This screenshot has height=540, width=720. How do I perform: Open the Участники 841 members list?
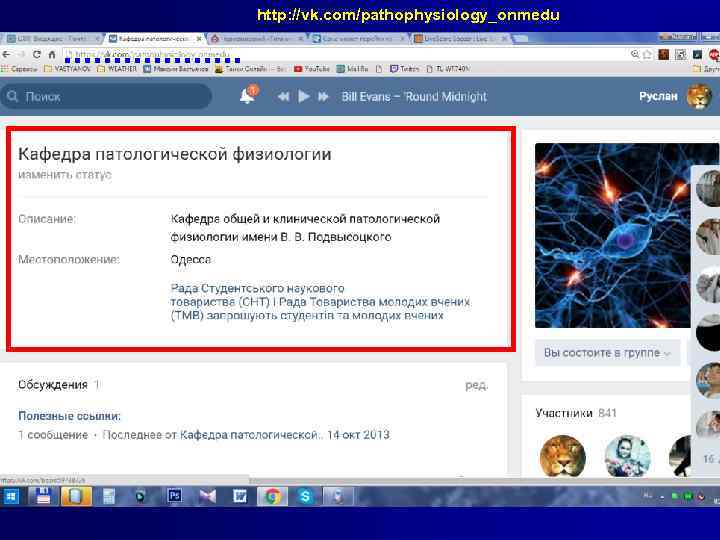point(576,413)
